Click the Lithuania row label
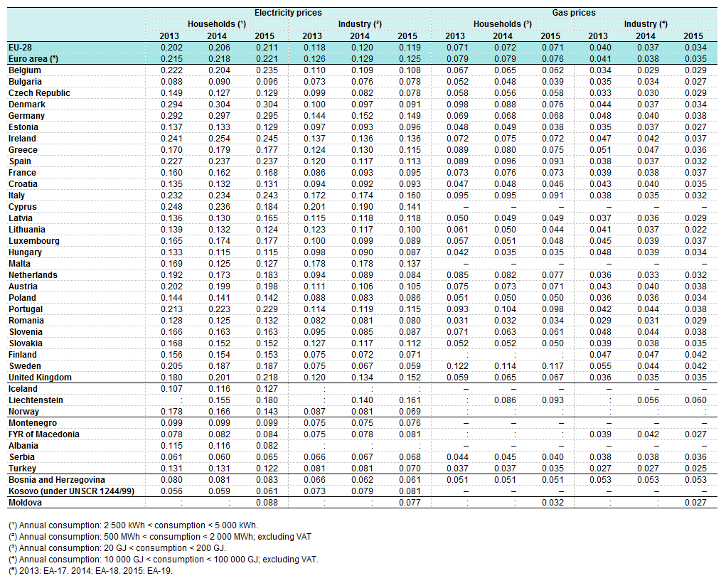The image size is (726, 588). coord(27,230)
